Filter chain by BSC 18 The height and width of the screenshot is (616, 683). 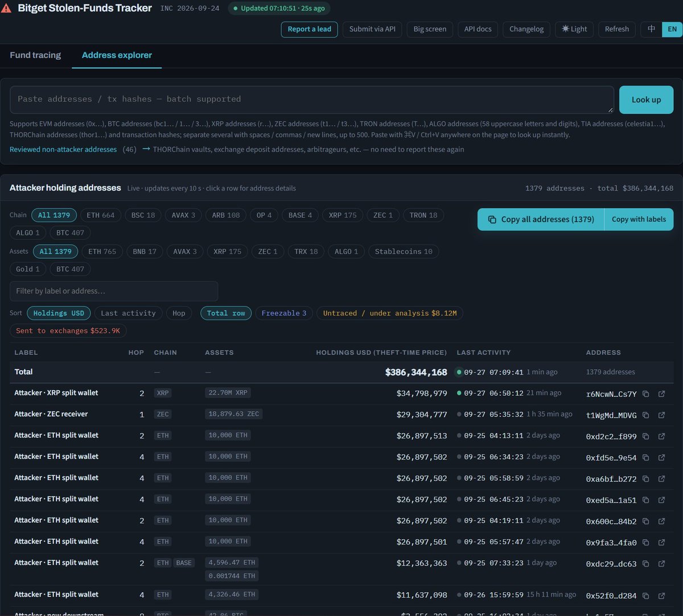[x=143, y=215]
